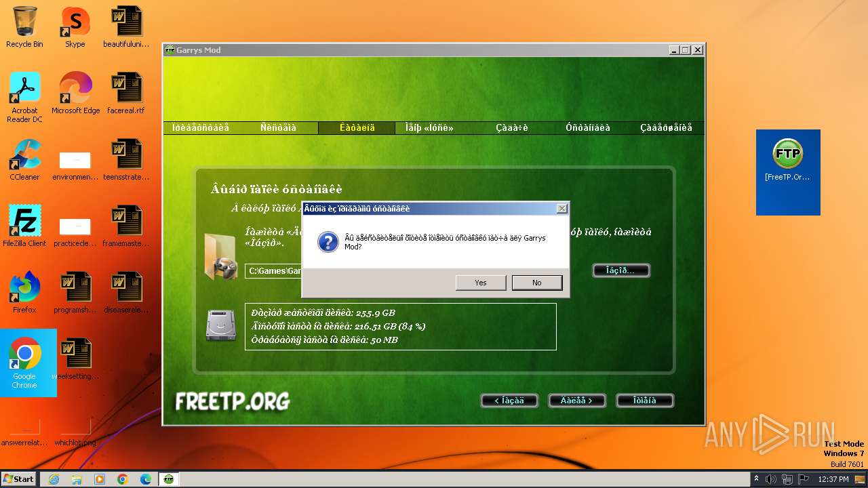Click the Garrys Mod title bar icon
Screen dimensions: 868x488
170,50
